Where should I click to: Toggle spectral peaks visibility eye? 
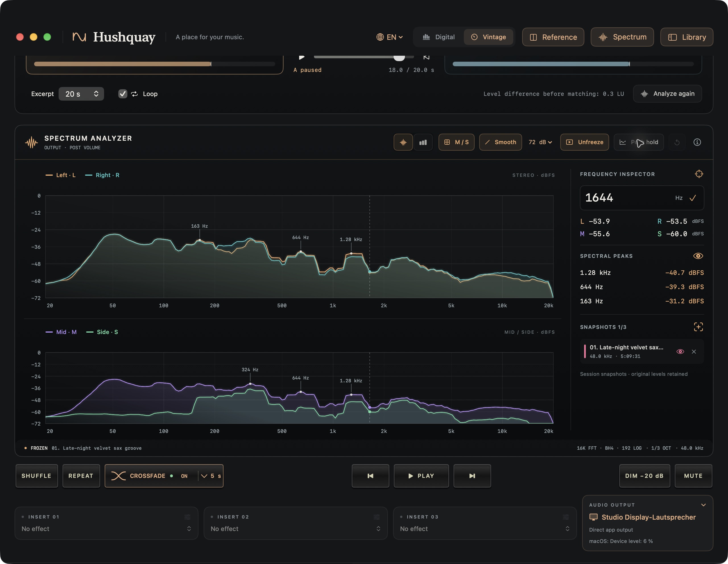(x=698, y=256)
